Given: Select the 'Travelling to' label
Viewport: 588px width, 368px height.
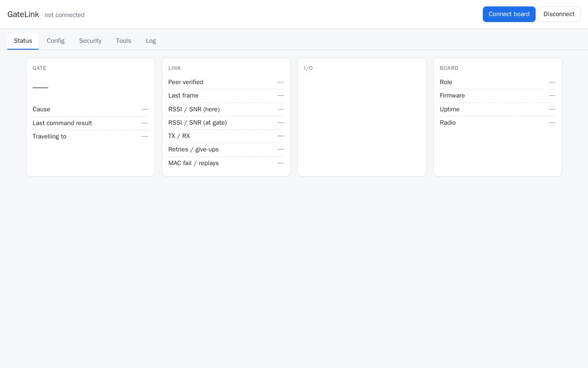Looking at the screenshot, I should 49,137.
